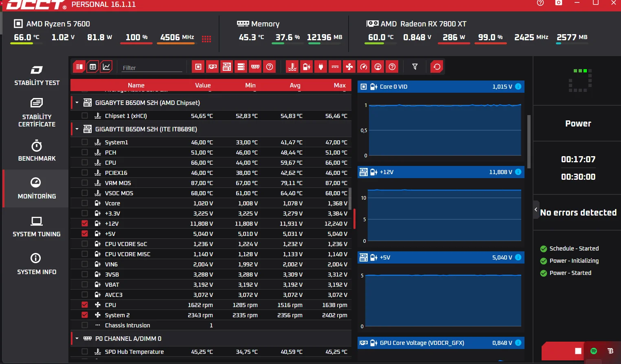This screenshot has width=621, height=364.
Task: Check the PCIEX16 temperature checkbox
Action: tap(85, 172)
